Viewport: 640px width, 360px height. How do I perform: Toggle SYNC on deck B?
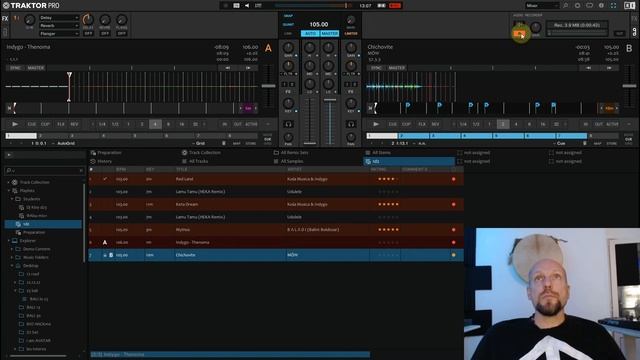376,68
